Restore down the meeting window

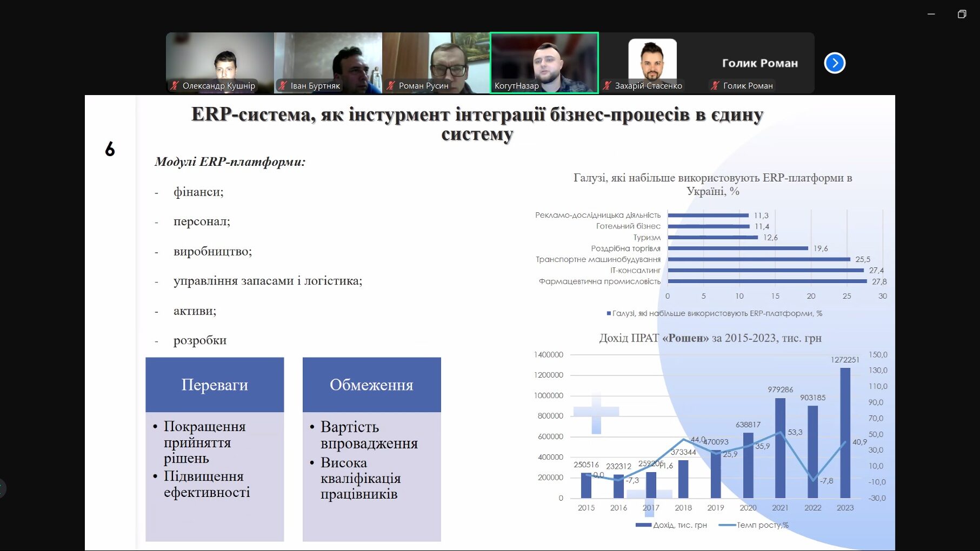click(962, 14)
